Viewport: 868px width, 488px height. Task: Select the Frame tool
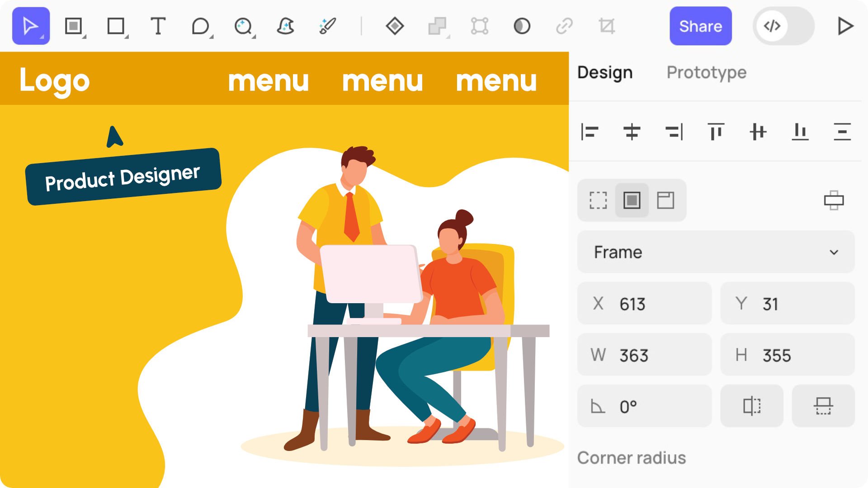(x=73, y=26)
